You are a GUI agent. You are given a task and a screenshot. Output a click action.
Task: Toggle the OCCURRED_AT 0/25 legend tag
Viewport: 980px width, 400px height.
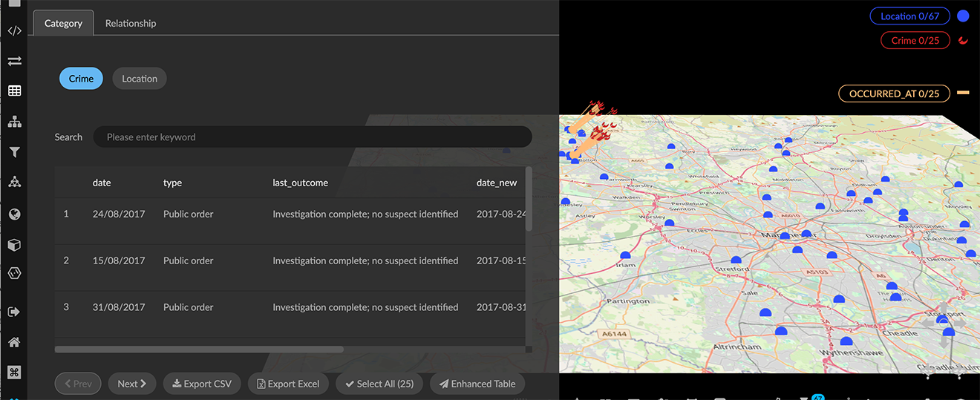[x=894, y=94]
